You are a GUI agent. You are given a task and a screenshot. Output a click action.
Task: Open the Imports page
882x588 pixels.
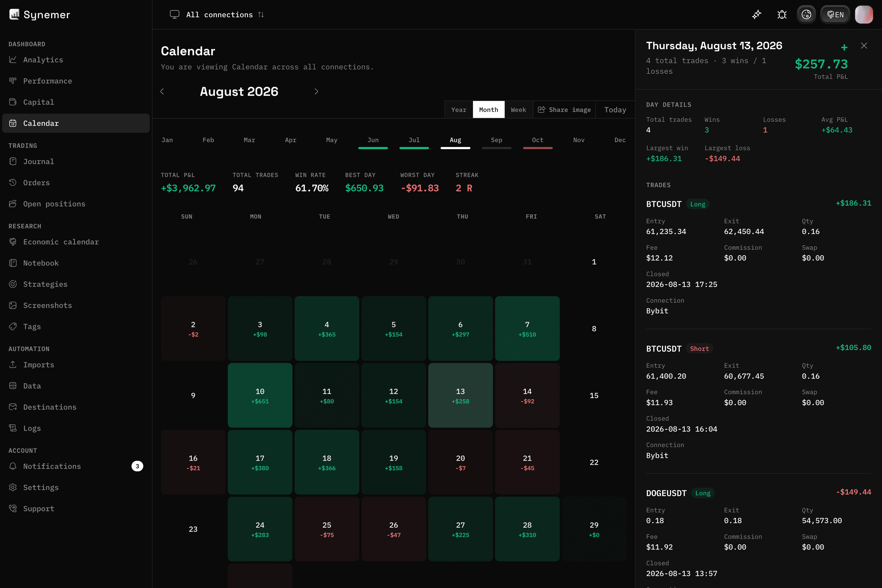click(x=76, y=365)
